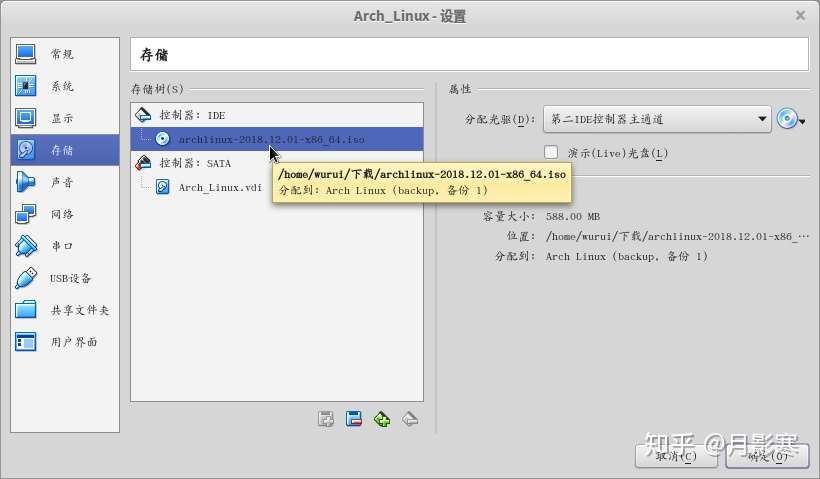Click the add storage attachment green plus icon

[382, 419]
